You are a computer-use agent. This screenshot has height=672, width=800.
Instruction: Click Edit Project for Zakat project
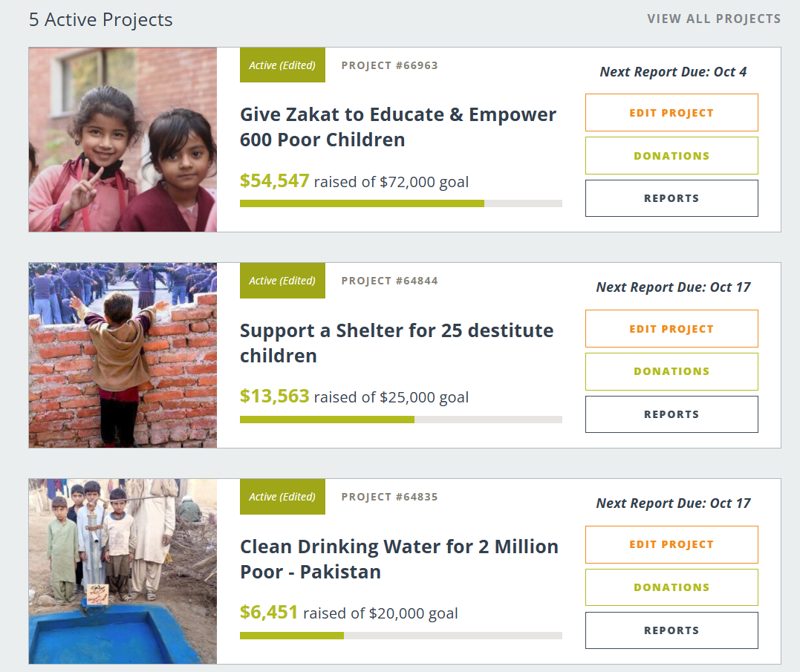point(671,113)
